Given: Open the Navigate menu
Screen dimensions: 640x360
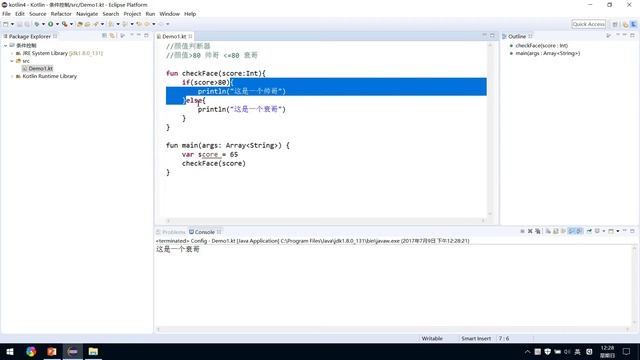Looking at the screenshot, I should coord(87,14).
